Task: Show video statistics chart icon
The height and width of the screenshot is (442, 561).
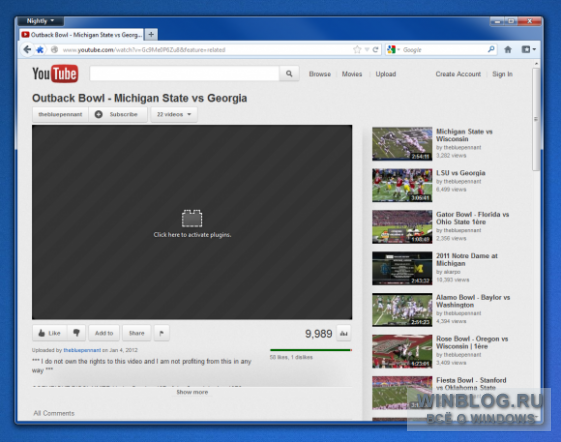Action: (x=344, y=334)
